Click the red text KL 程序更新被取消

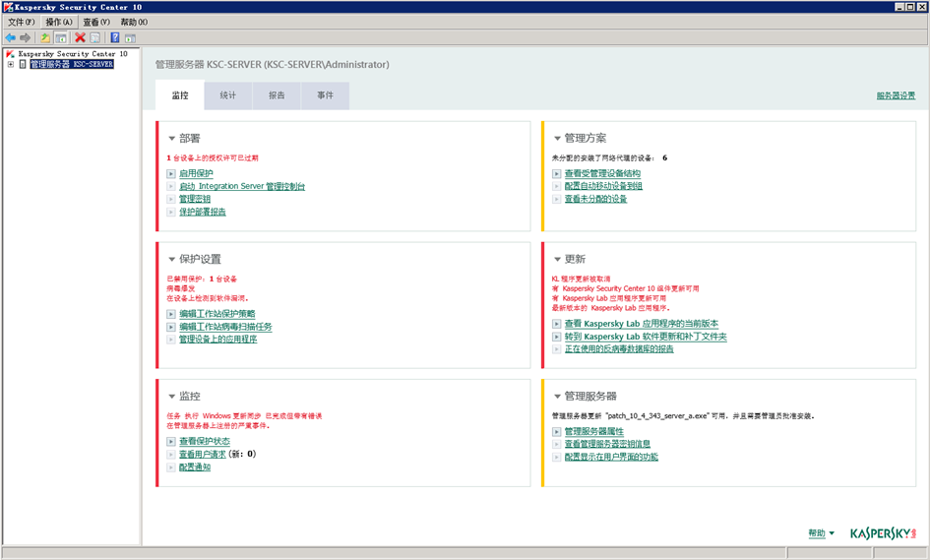pyautogui.click(x=581, y=279)
